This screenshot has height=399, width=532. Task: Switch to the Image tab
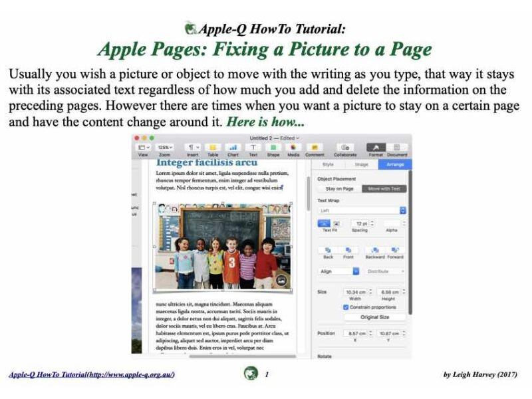point(361,164)
